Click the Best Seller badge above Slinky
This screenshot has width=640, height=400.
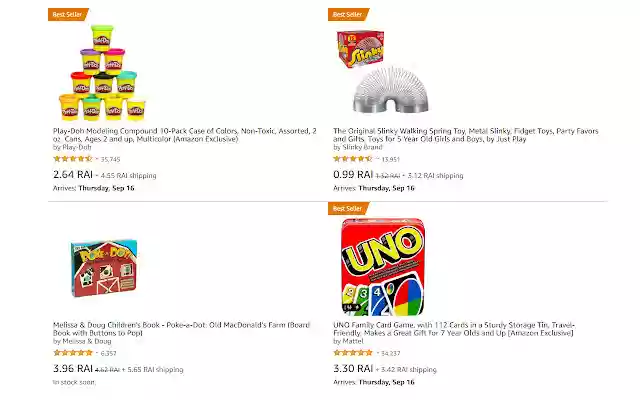tap(348, 14)
